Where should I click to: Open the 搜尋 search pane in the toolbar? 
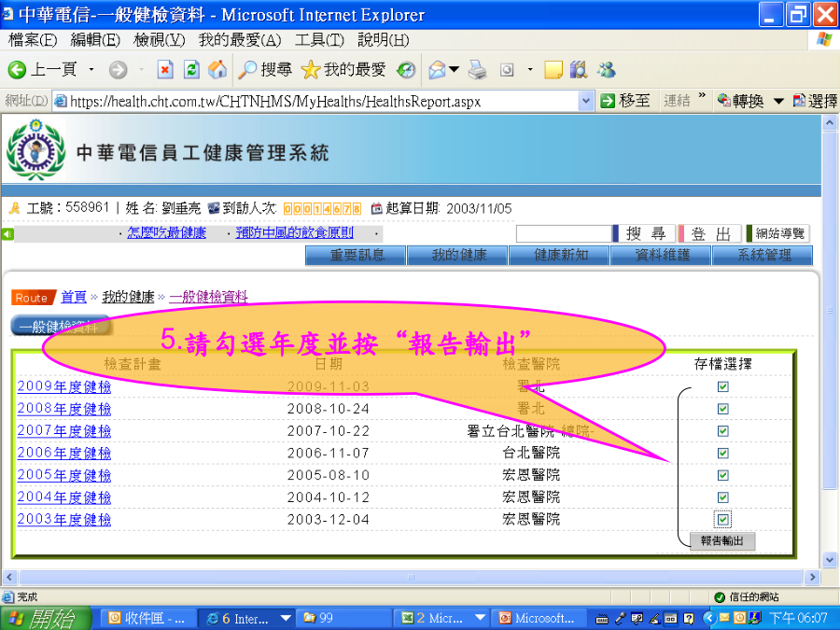(265, 70)
